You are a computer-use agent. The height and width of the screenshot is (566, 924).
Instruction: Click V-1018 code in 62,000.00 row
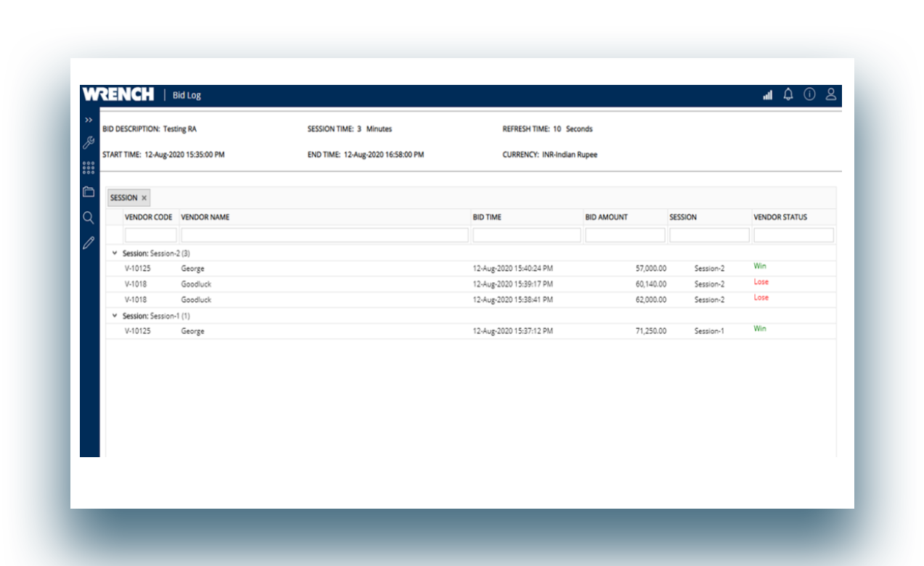pos(136,300)
